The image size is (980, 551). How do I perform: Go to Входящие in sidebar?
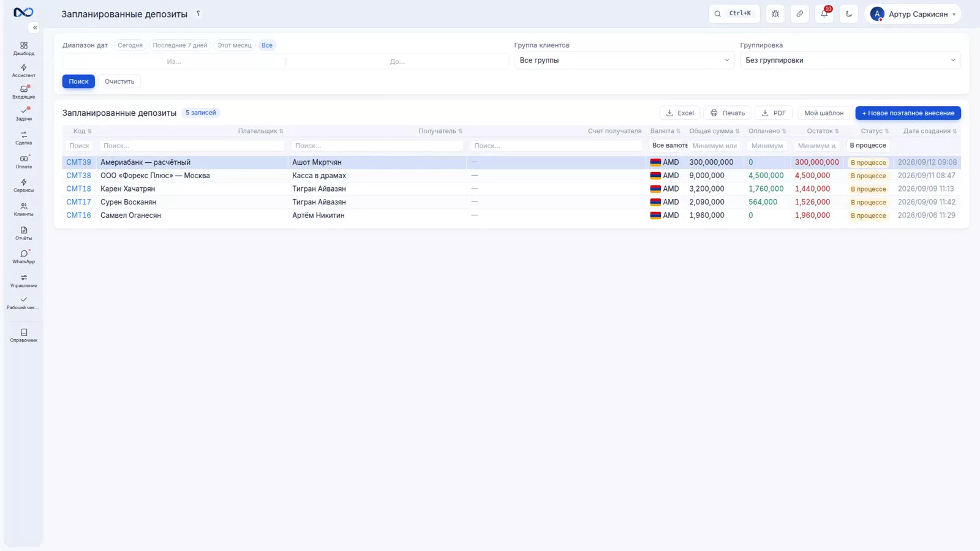point(23,92)
